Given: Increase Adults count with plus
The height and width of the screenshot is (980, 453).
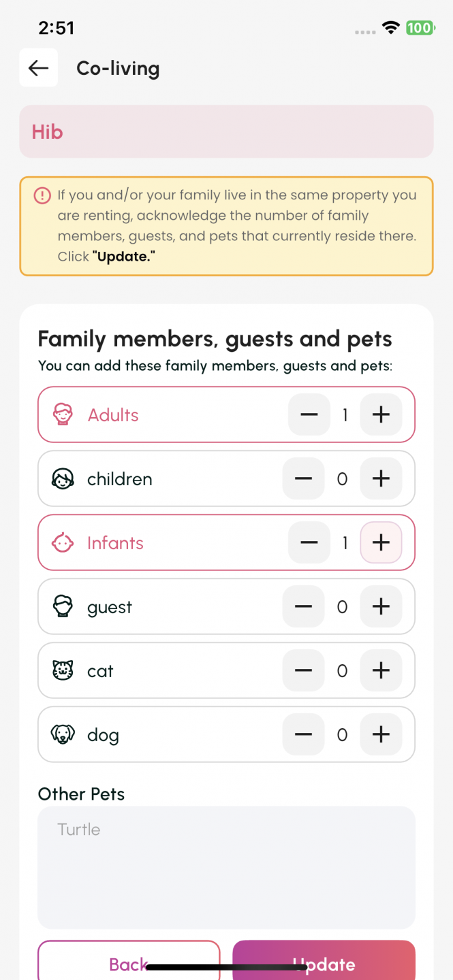Looking at the screenshot, I should coord(381,414).
